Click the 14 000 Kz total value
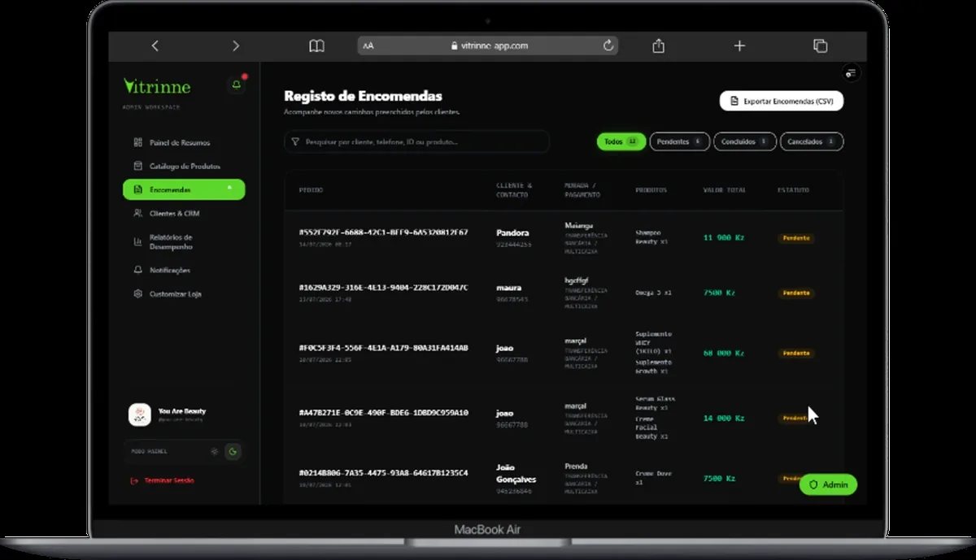Image resolution: width=976 pixels, height=560 pixels. pos(724,419)
